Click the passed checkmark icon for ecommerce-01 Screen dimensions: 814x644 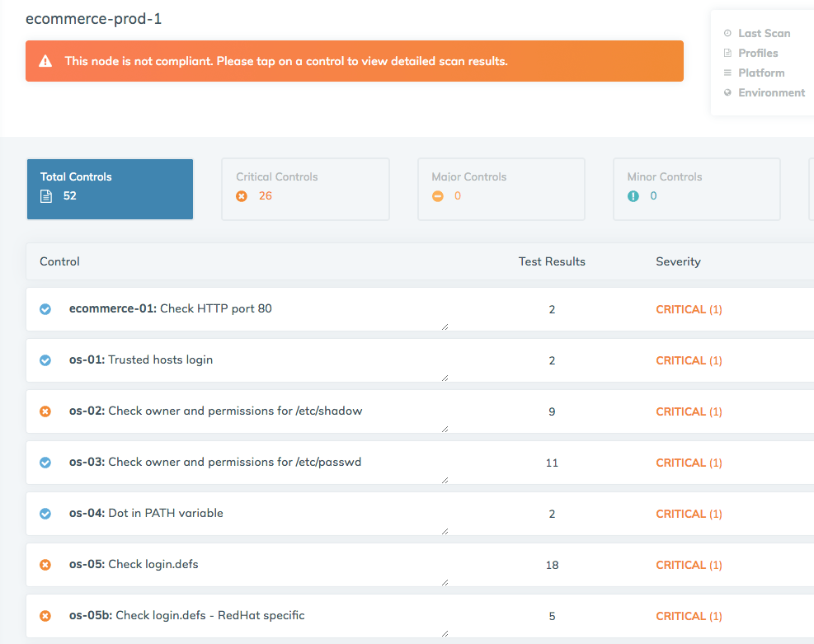(45, 309)
